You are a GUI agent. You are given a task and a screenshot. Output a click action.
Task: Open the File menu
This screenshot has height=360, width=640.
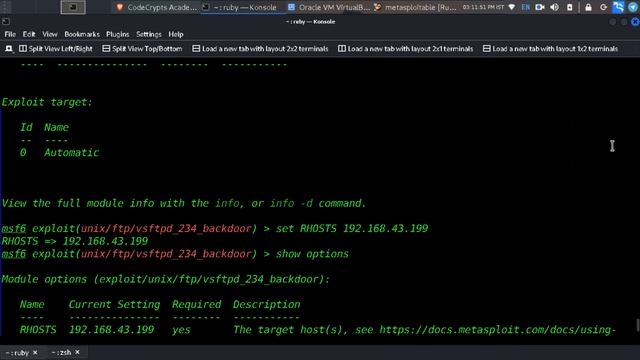pos(10,34)
